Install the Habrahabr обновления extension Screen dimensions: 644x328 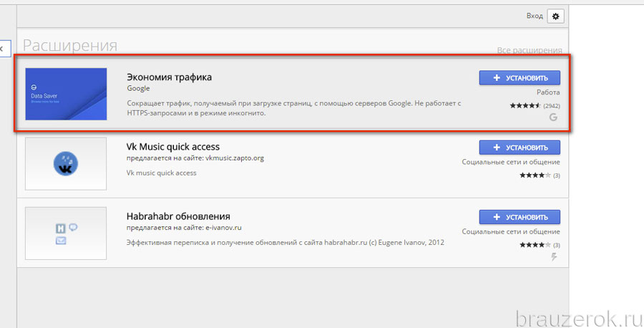519,217
